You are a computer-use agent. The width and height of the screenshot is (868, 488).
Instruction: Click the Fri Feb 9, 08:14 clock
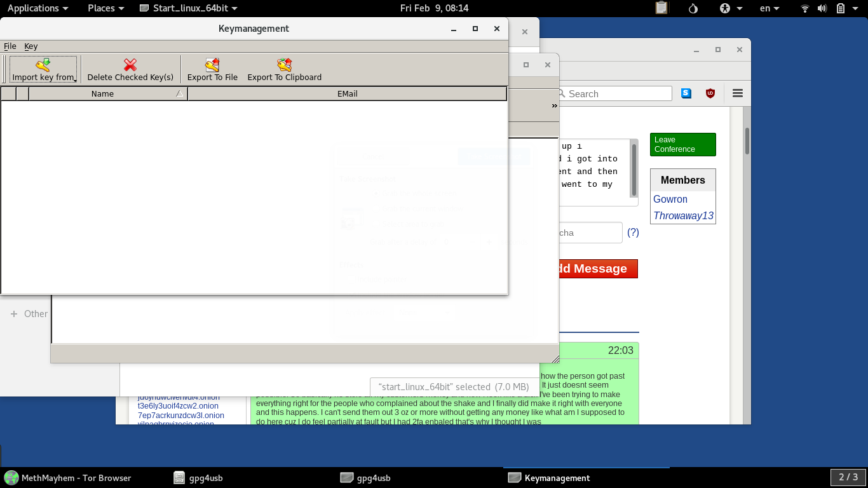point(435,8)
